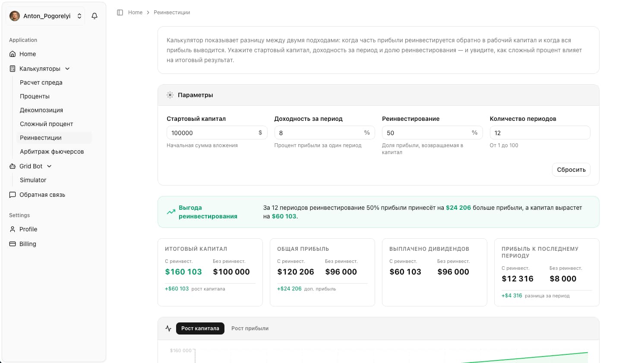Switch to the Рост прибыли tab

[x=250, y=328]
